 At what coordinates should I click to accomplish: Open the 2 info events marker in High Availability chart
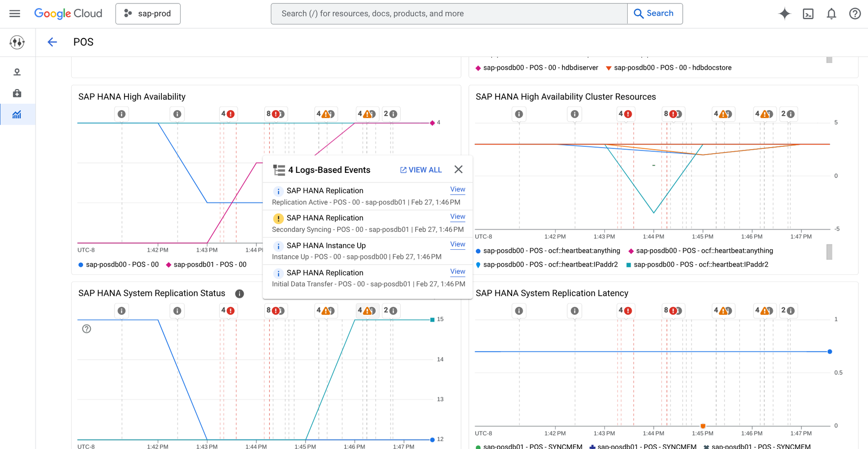pyautogui.click(x=390, y=114)
